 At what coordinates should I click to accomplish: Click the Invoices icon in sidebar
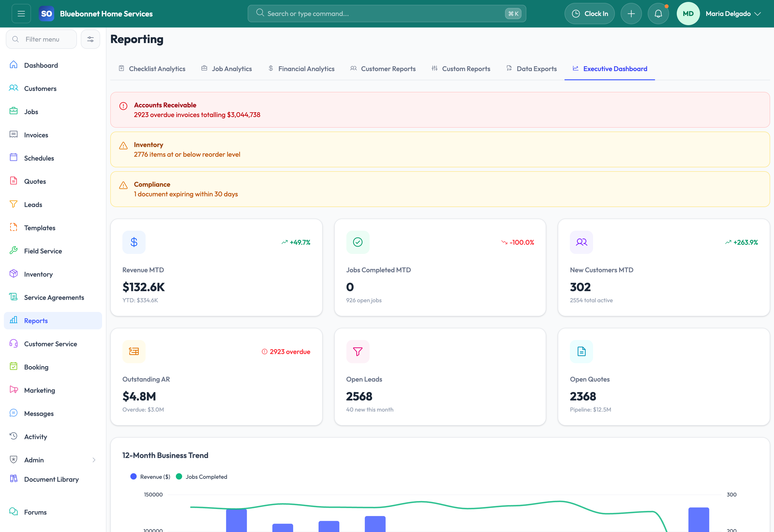(14, 134)
